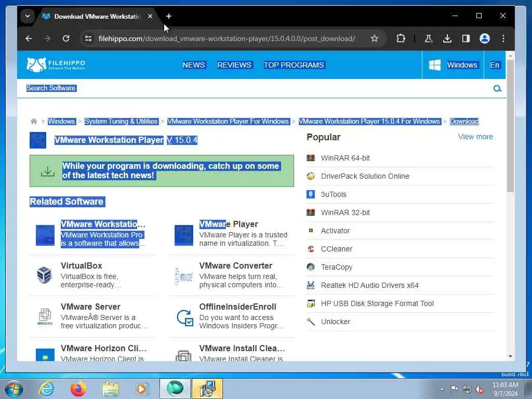Click the browser address bar URL
The width and height of the screenshot is (532, 399).
[x=227, y=38]
